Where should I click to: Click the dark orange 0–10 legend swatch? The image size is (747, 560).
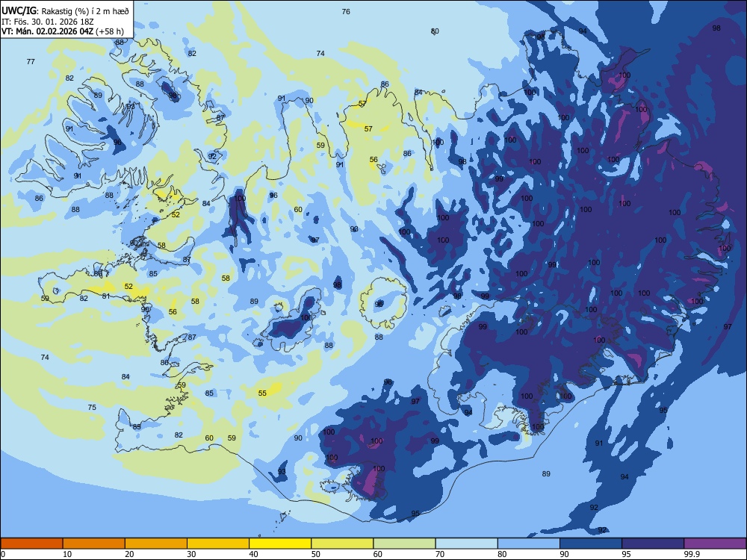point(31,544)
